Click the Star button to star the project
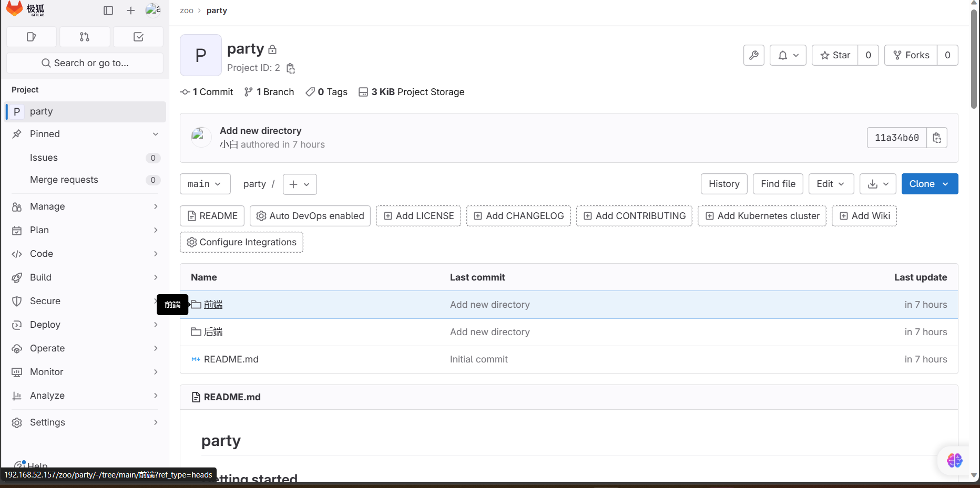Viewport: 980px width, 488px height. [834, 55]
